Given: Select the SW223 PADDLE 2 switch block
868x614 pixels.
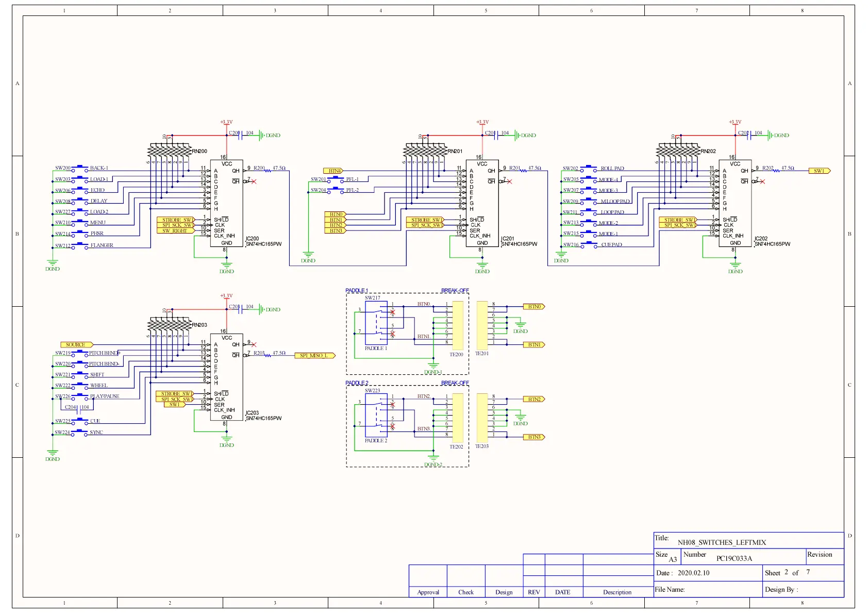Looking at the screenshot, I should tap(376, 416).
